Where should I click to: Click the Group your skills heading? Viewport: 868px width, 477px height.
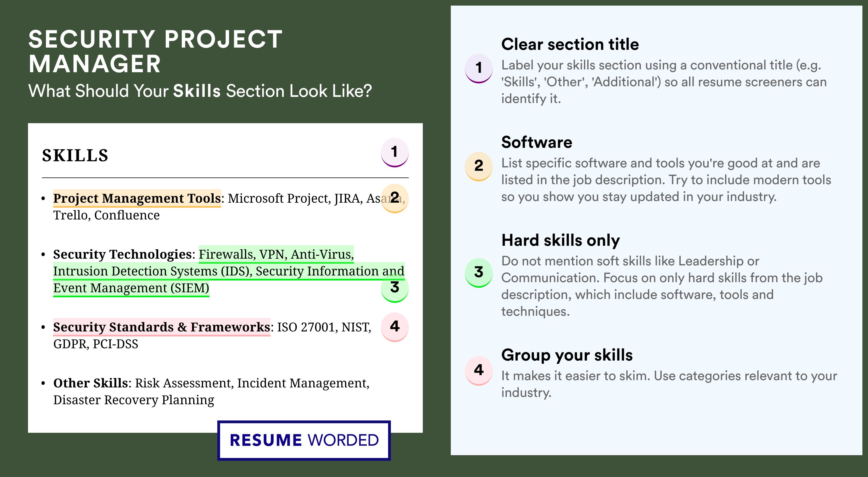(567, 355)
